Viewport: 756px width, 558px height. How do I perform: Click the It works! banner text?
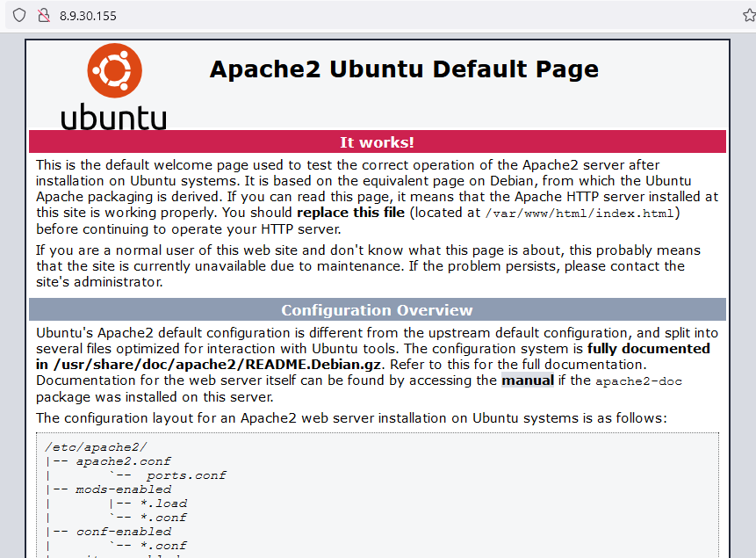point(377,142)
